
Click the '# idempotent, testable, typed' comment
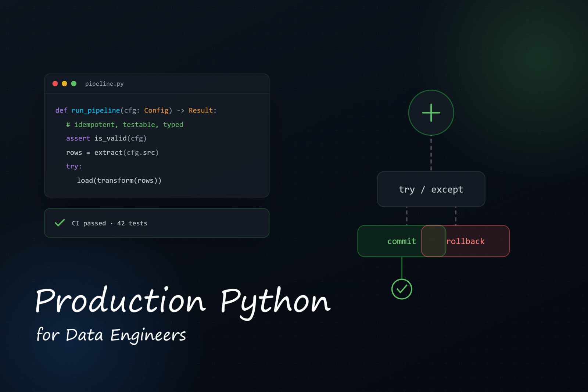[x=125, y=125]
